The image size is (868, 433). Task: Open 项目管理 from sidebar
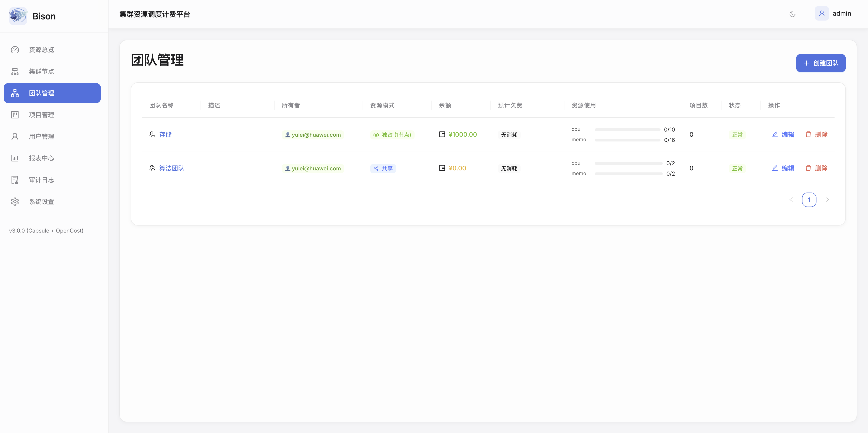[x=41, y=115]
